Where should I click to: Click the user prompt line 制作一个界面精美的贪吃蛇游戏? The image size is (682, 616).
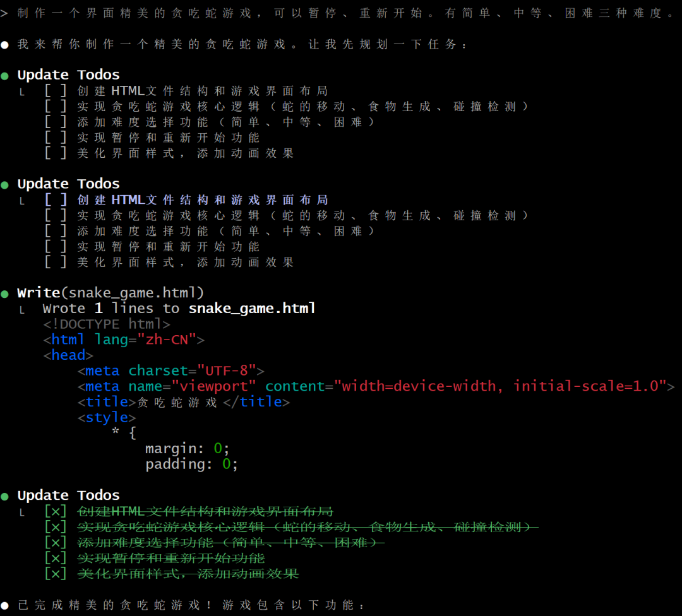[345, 13]
